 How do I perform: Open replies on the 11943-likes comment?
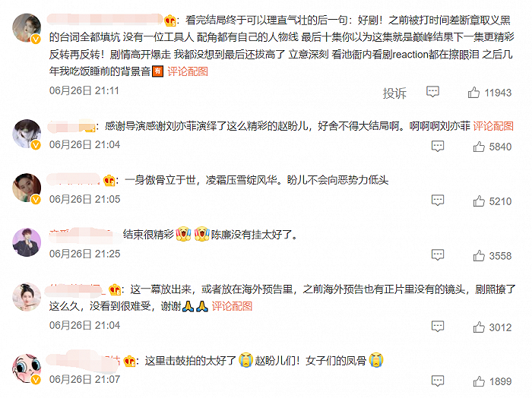pos(432,92)
